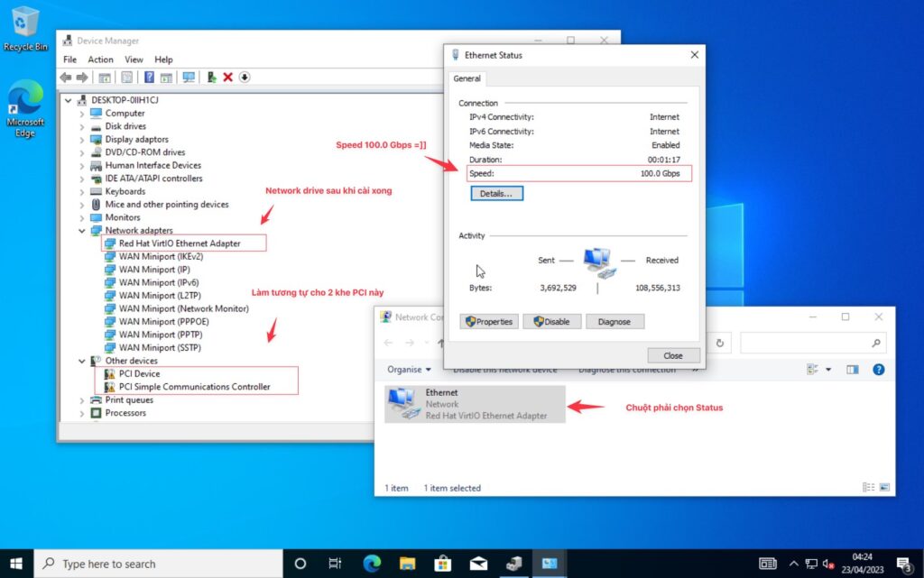
Task: Click Show/Hide Console Tree toolbar icon
Action: coord(105,78)
